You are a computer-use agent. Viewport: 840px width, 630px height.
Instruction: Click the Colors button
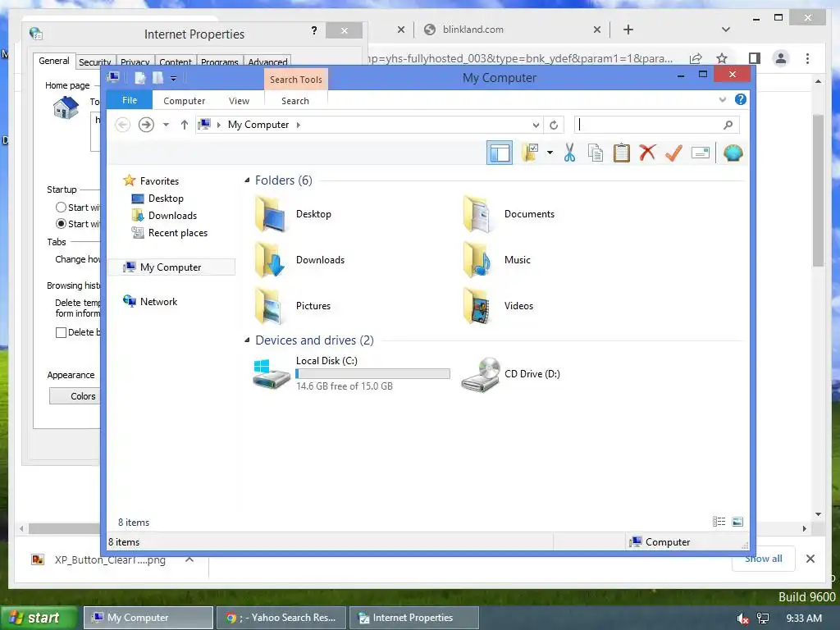click(75, 396)
